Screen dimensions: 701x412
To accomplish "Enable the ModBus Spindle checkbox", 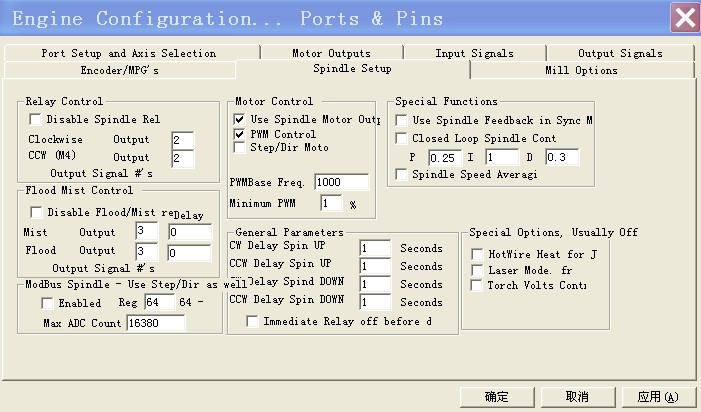I will [47, 303].
